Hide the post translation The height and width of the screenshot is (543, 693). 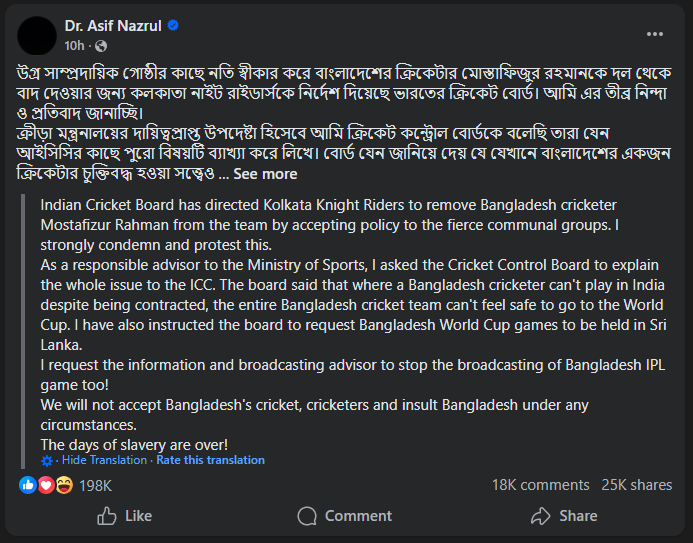(104, 460)
